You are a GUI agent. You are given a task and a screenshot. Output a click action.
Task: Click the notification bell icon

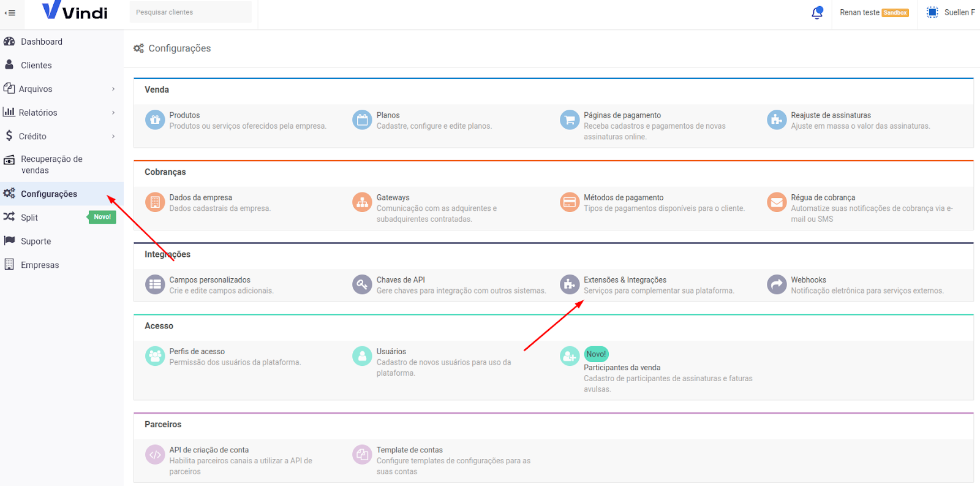pyautogui.click(x=817, y=13)
